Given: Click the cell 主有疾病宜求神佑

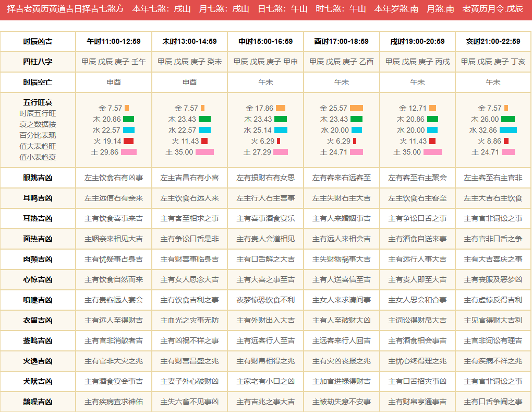Looking at the screenshot, I should (x=114, y=402).
